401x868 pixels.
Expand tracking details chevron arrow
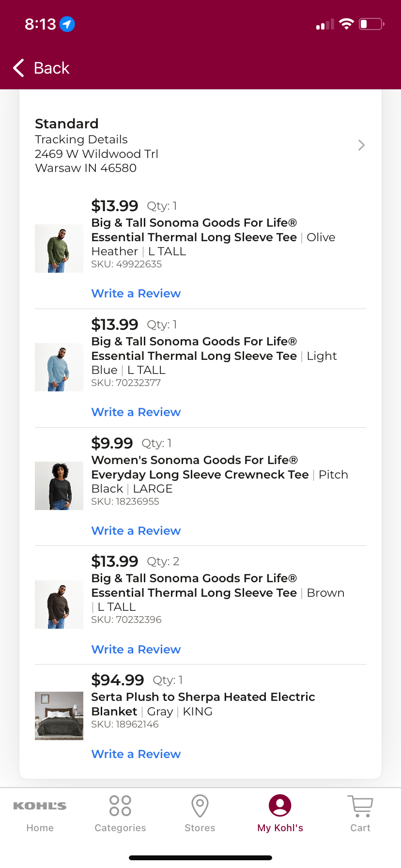tap(361, 145)
